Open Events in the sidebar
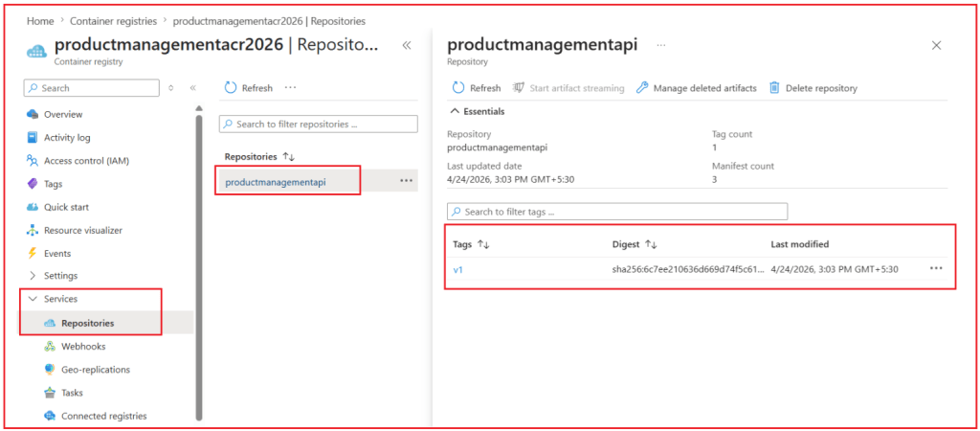Image resolution: width=980 pixels, height=431 pixels. (56, 254)
